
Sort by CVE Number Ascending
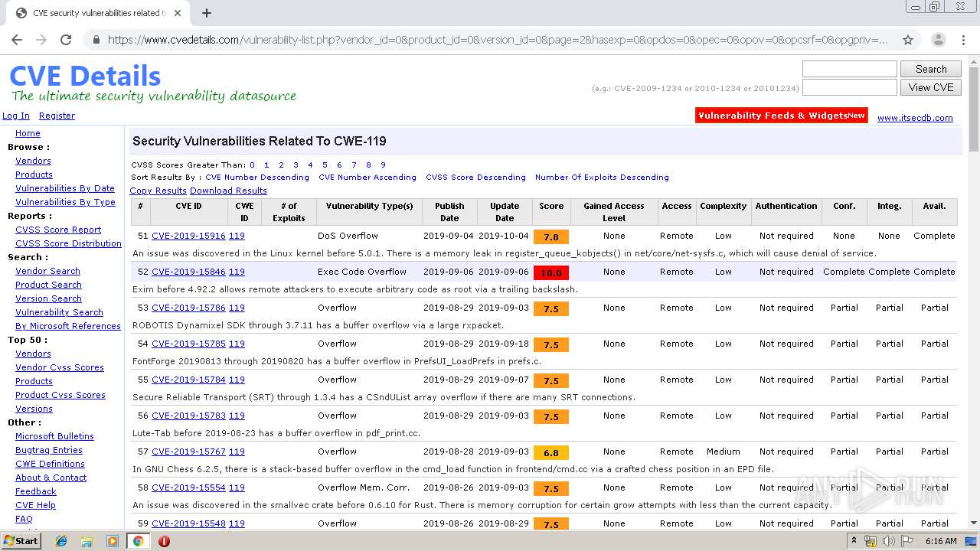pos(367,177)
